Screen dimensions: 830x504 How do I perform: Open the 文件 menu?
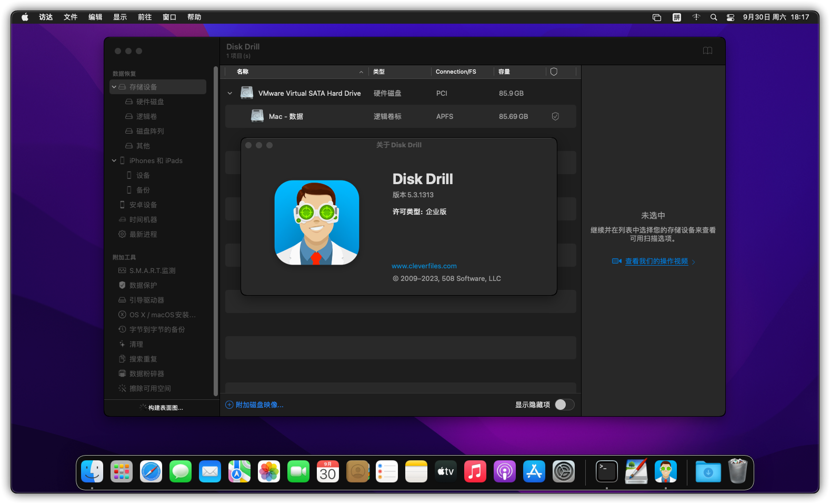(x=71, y=17)
